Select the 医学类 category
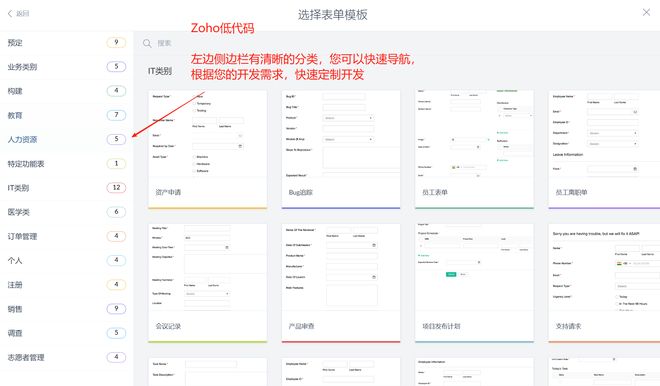 pyautogui.click(x=67, y=212)
